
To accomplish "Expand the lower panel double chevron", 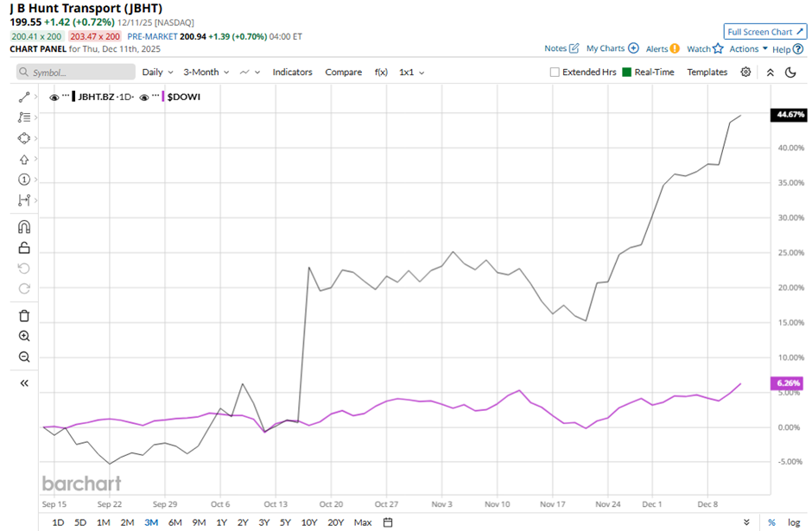I will click(x=746, y=522).
